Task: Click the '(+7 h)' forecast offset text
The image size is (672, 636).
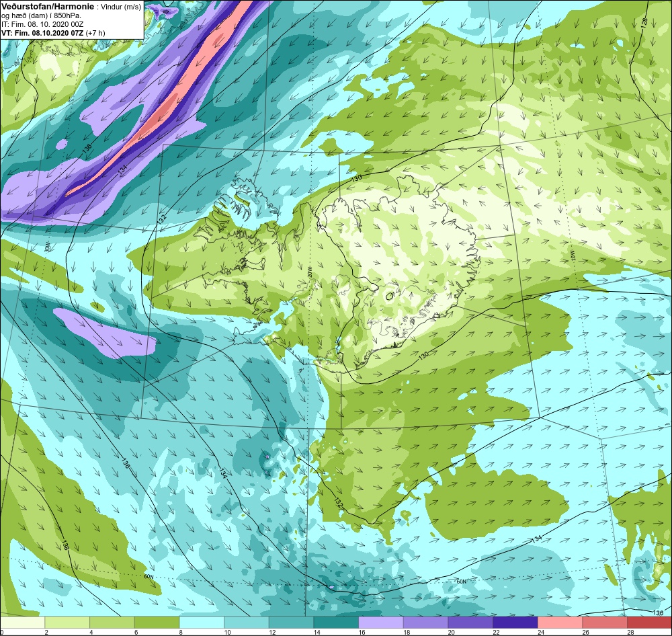Action: 95,32
